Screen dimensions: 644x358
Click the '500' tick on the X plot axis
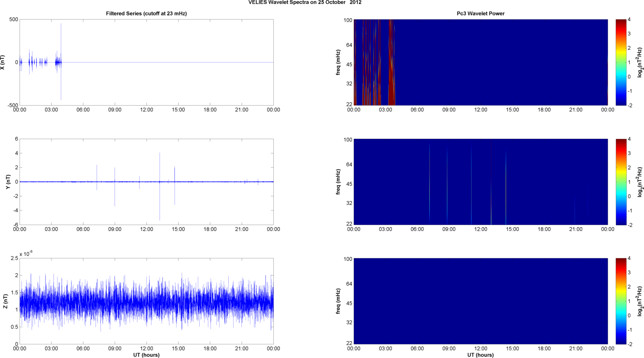click(x=13, y=19)
